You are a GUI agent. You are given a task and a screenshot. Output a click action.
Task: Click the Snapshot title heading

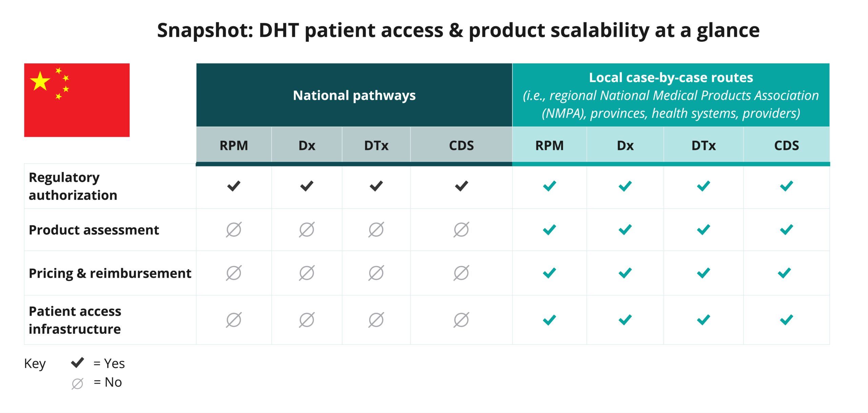coord(458,30)
